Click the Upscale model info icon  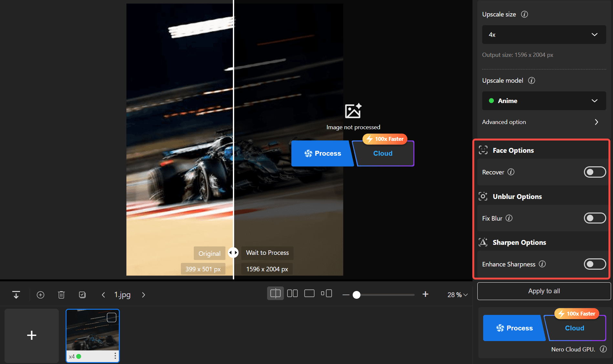[532, 80]
